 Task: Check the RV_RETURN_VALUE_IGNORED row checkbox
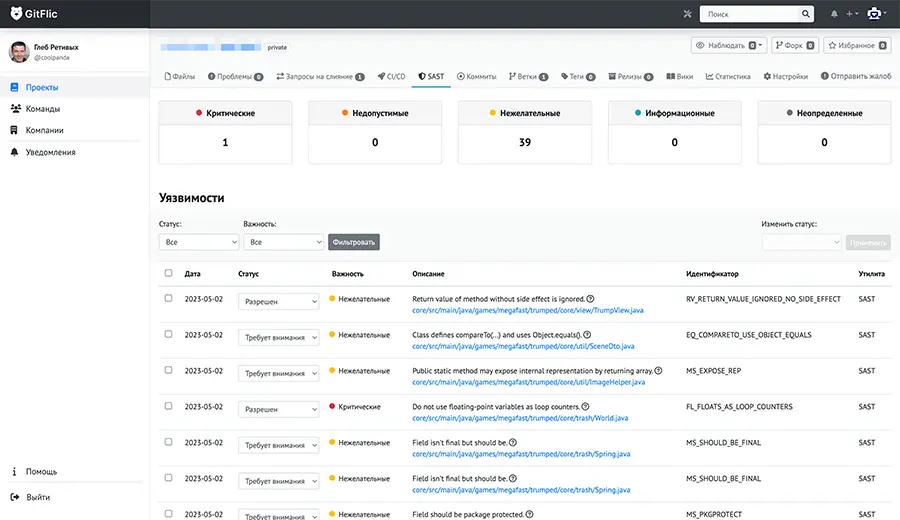168,298
